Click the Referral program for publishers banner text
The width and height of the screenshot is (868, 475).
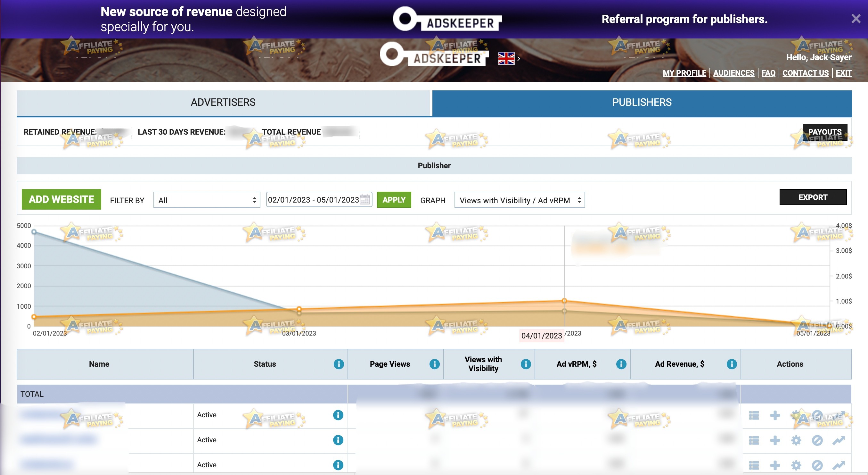[x=684, y=19]
